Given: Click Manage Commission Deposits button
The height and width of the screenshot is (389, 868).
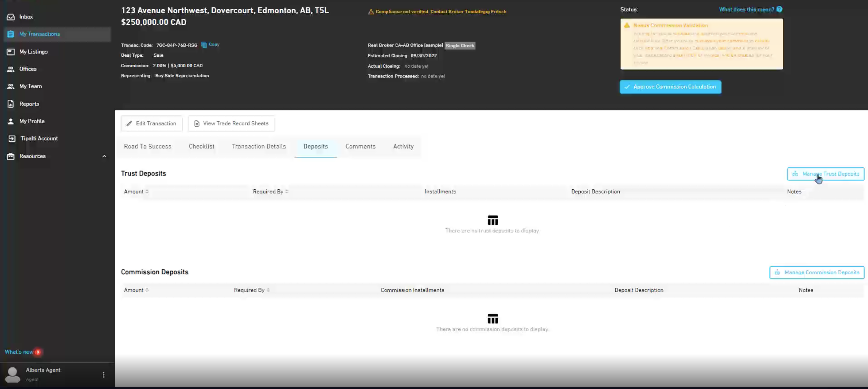Looking at the screenshot, I should [x=817, y=273].
